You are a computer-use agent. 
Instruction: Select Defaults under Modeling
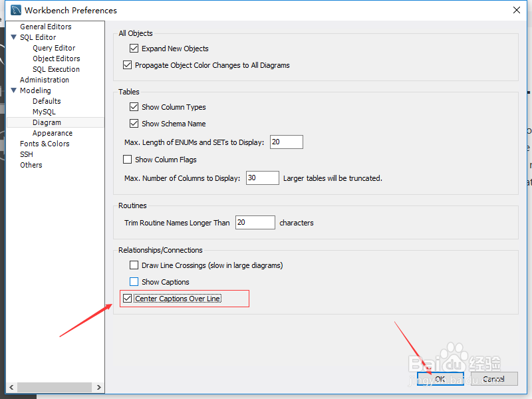point(47,101)
